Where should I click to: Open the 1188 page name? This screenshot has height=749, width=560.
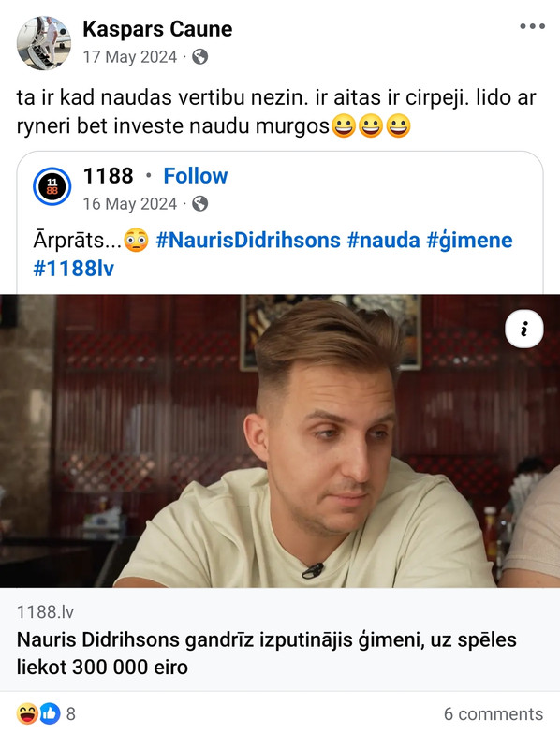pos(108,176)
